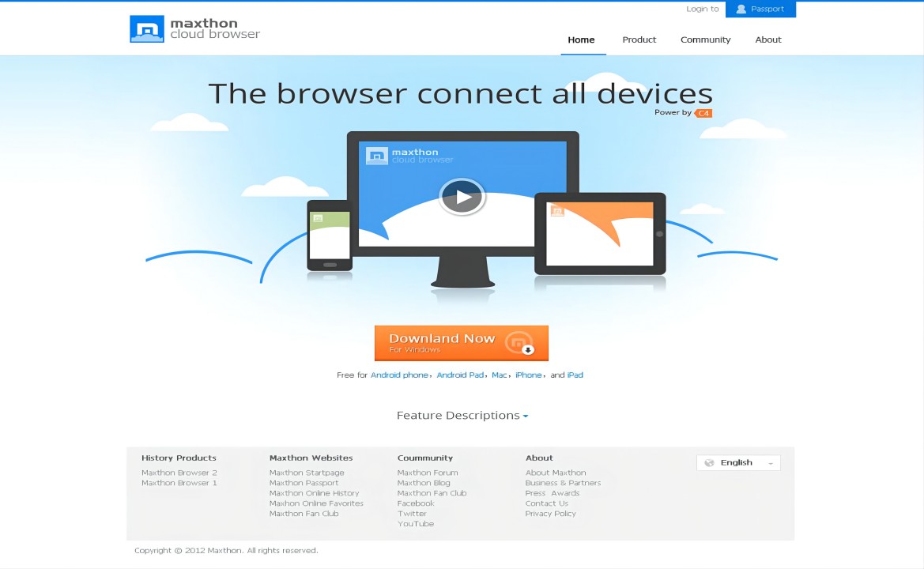
Task: Click the headline The browser connect all devices
Action: pos(461,94)
